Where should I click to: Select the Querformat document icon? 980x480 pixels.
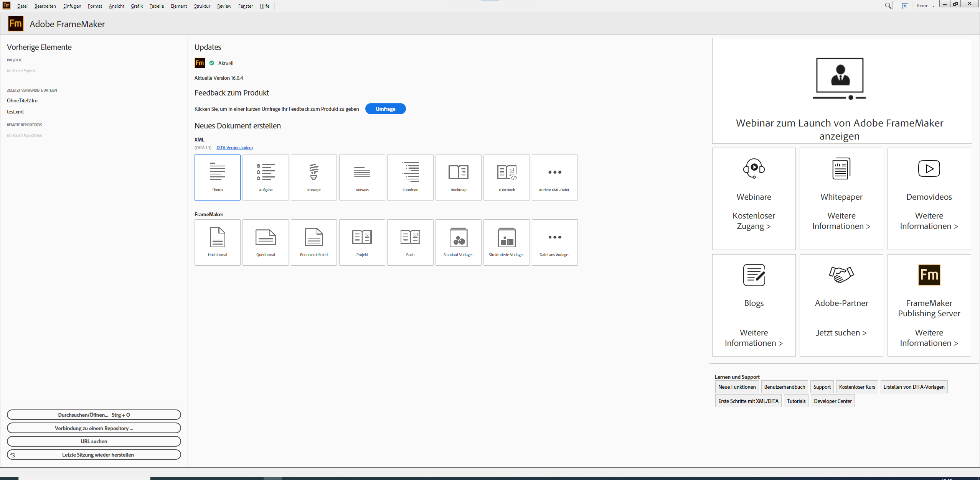265,242
